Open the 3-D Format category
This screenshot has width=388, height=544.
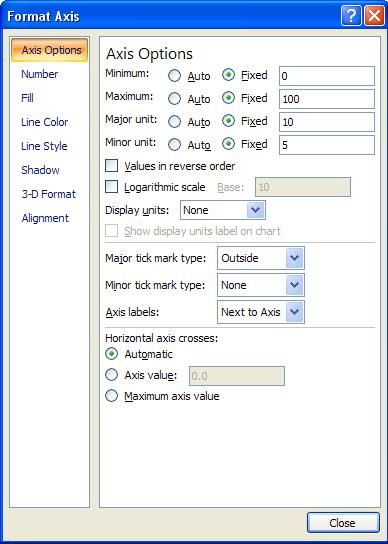pos(49,194)
